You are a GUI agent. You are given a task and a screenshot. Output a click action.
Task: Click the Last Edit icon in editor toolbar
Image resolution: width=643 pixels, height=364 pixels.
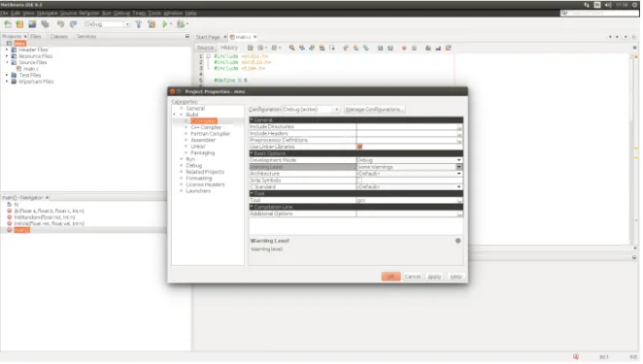(x=251, y=48)
